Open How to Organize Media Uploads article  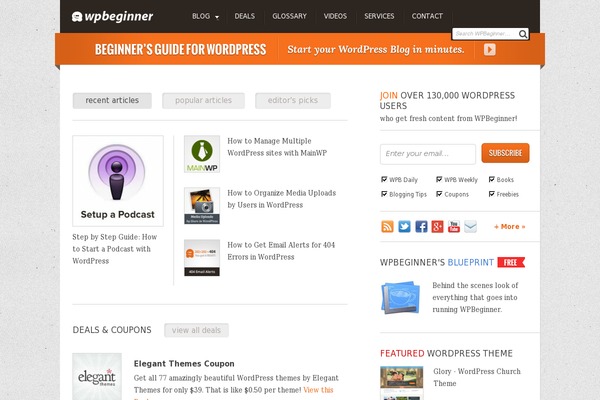tap(282, 199)
